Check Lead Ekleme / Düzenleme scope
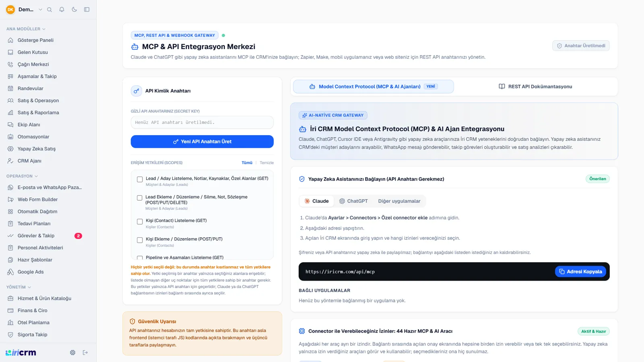Image resolution: width=644 pixels, height=362 pixels. pos(140,198)
